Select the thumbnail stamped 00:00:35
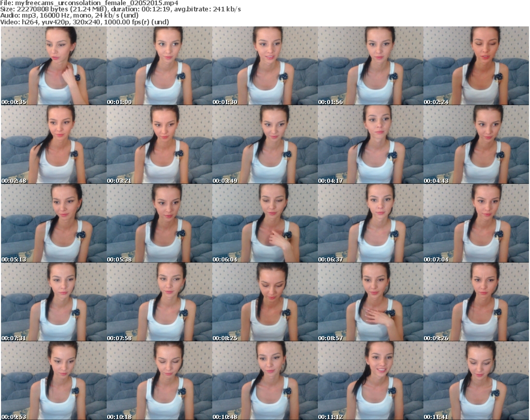 [54, 66]
